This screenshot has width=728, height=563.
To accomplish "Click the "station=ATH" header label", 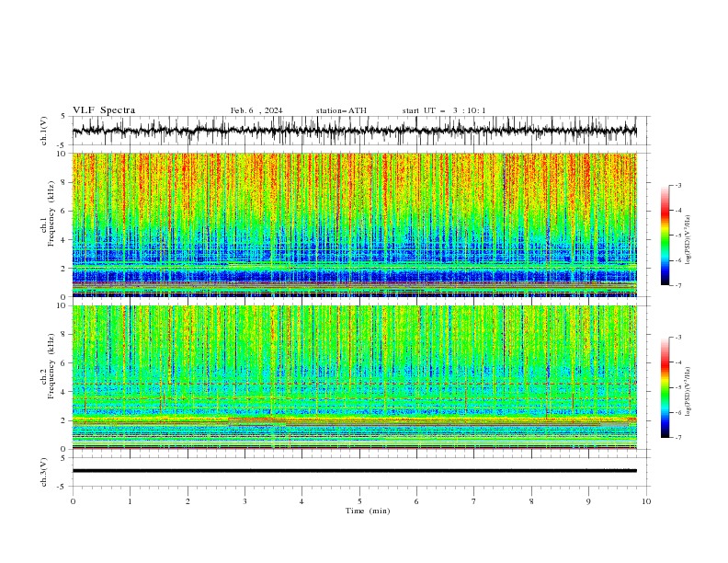I will tap(341, 110).
